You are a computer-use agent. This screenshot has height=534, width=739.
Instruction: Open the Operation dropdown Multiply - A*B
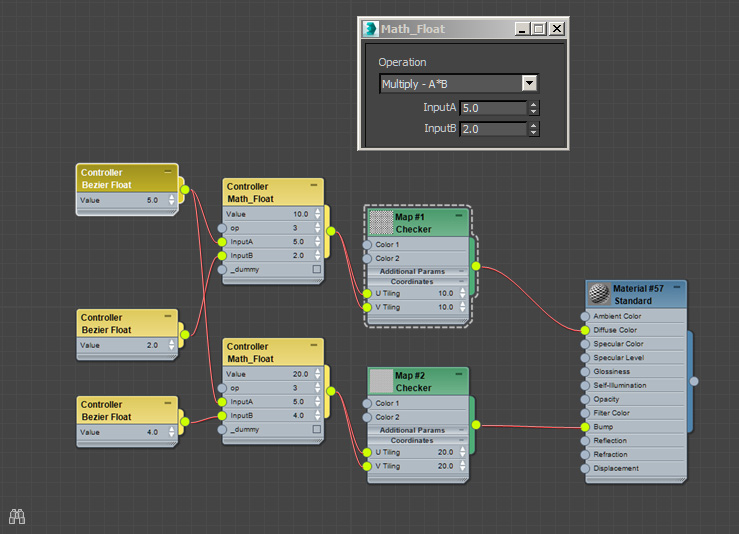530,84
